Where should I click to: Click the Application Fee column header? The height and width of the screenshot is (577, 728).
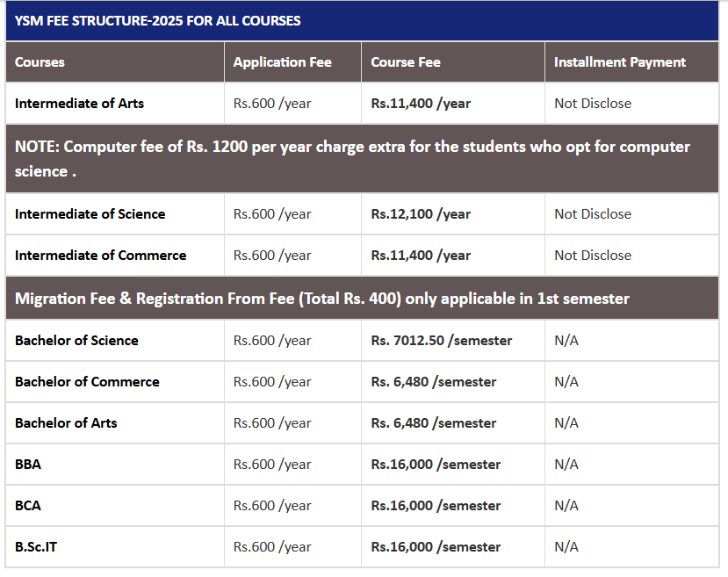click(282, 62)
